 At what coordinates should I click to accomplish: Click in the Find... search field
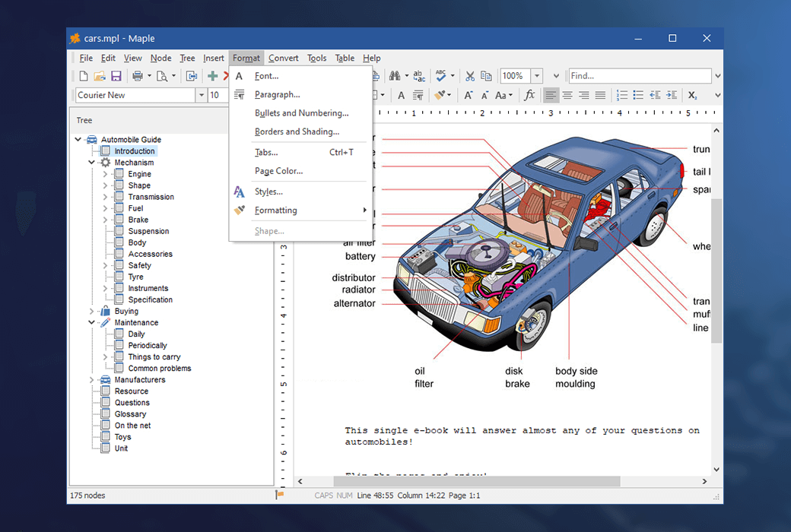coord(640,76)
